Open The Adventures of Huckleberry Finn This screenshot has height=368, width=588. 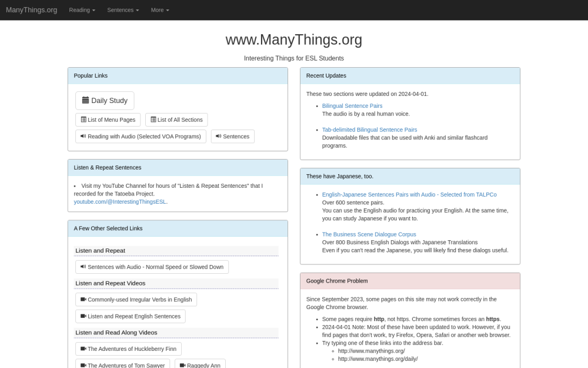pyautogui.click(x=128, y=349)
